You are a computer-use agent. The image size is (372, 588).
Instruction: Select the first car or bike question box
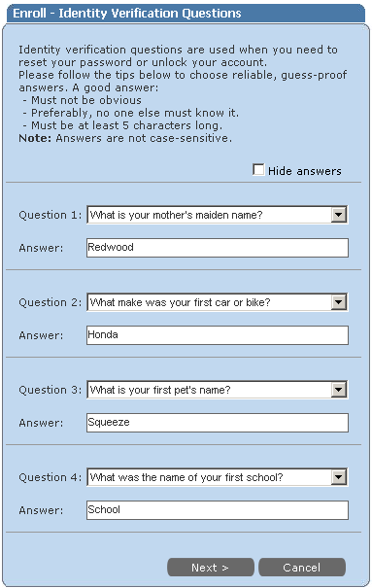(x=218, y=302)
